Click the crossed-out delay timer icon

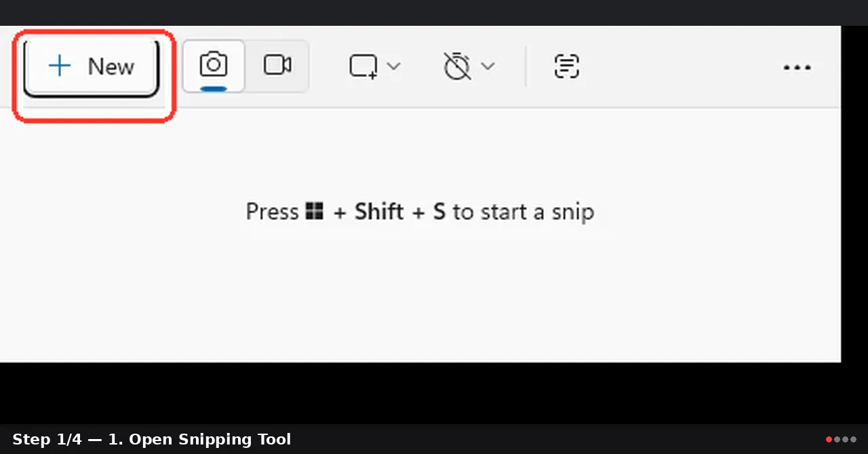(457, 67)
